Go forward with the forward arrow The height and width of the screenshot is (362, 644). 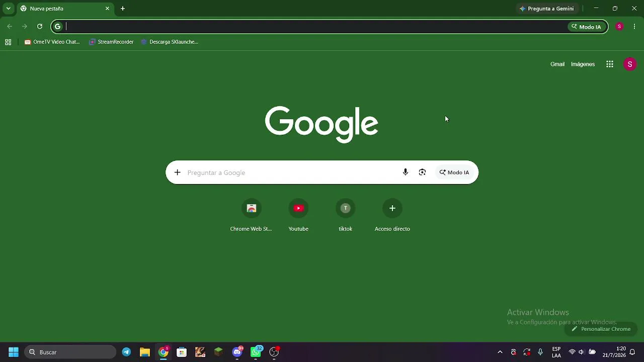[25, 27]
